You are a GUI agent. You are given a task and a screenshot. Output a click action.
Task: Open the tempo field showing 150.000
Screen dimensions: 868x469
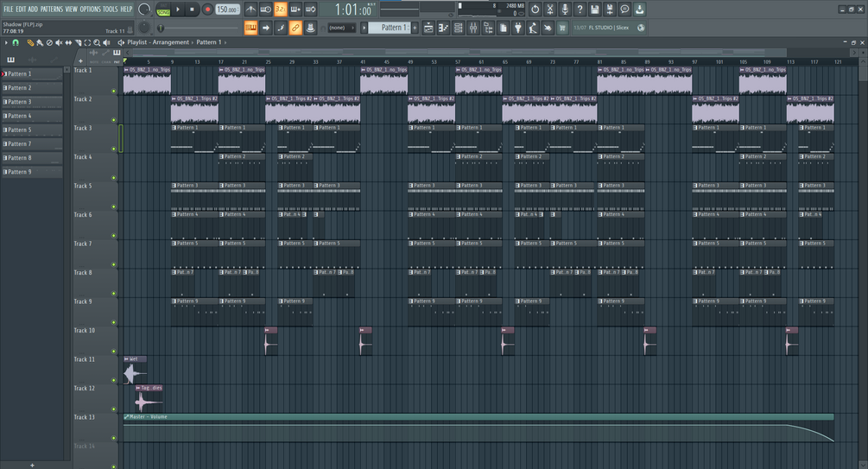point(227,10)
